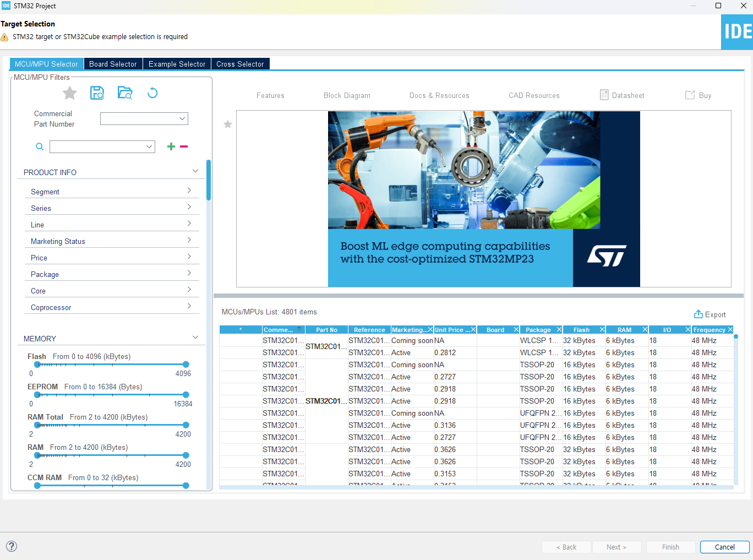
Task: Click the Datasheet document icon
Action: (x=604, y=95)
